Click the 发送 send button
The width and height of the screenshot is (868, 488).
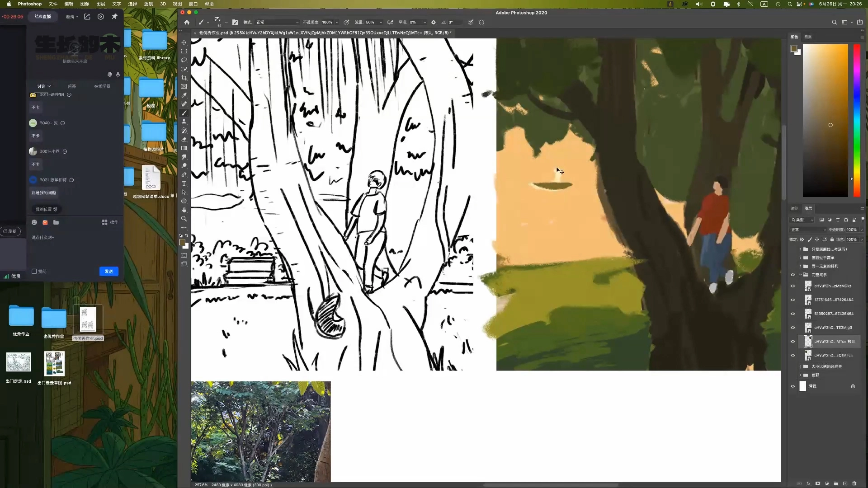[x=108, y=272]
